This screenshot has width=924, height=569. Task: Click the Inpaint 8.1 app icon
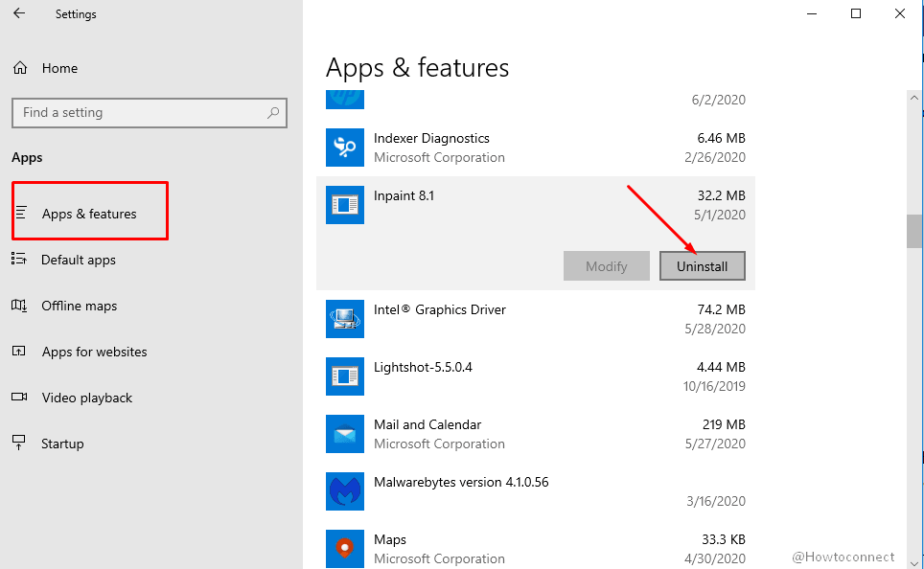(345, 204)
